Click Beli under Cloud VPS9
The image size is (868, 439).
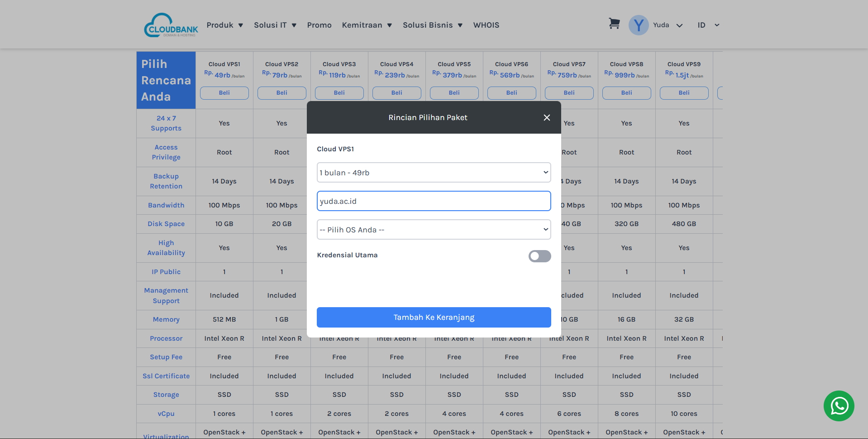tap(684, 93)
